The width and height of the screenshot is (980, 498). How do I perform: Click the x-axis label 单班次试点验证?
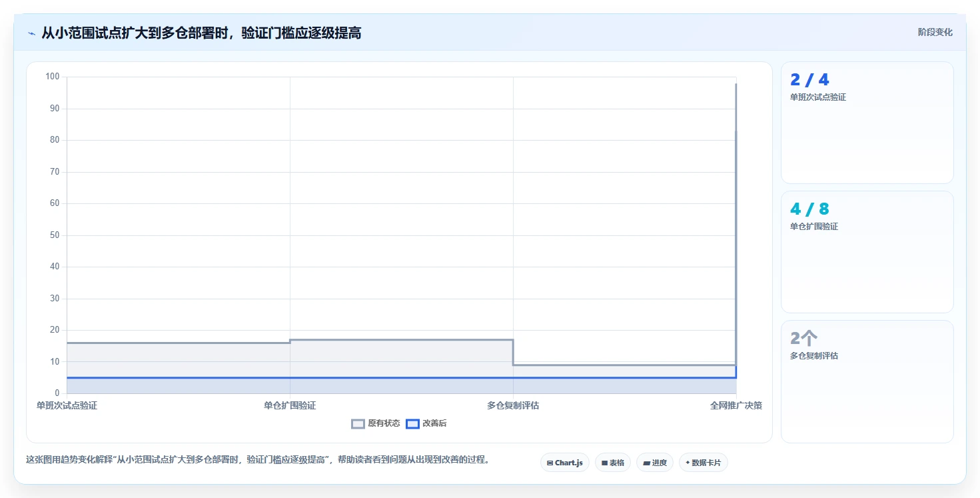[67, 405]
